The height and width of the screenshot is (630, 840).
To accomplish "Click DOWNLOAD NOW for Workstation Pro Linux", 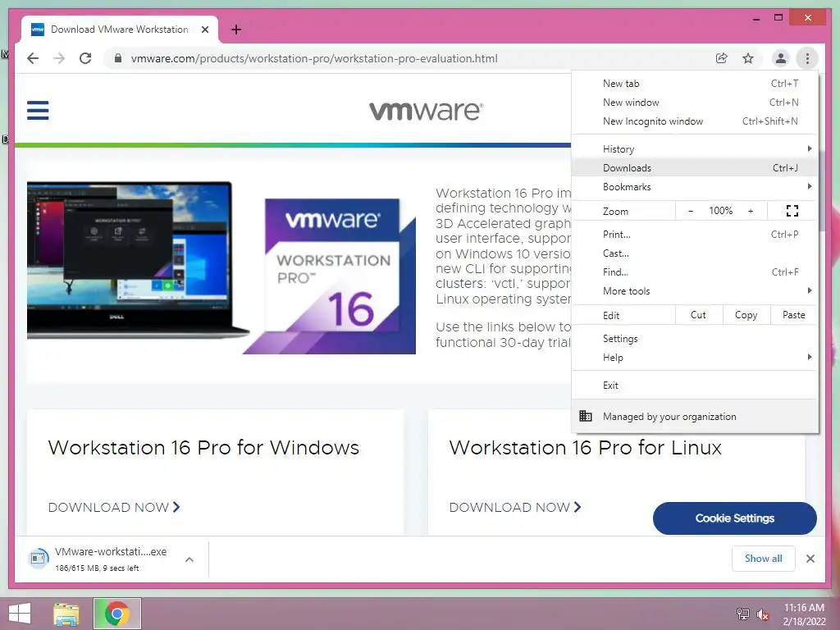I will tap(515, 507).
